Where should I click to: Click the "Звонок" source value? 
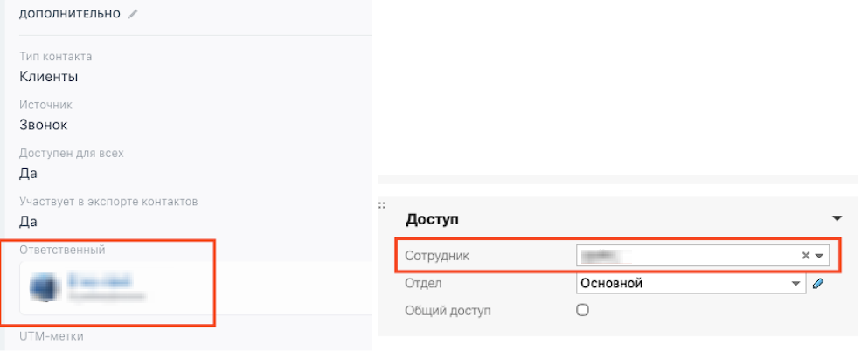[x=44, y=125]
